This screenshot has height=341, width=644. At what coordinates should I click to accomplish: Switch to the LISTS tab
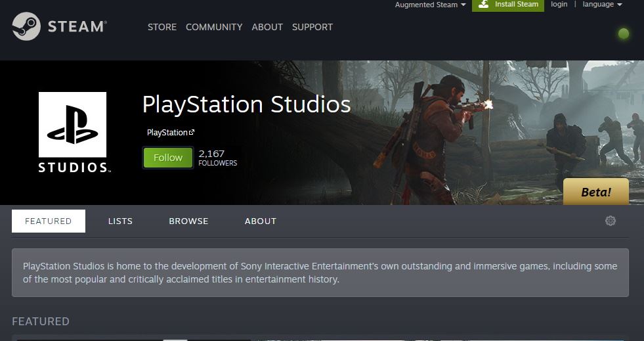(120, 221)
